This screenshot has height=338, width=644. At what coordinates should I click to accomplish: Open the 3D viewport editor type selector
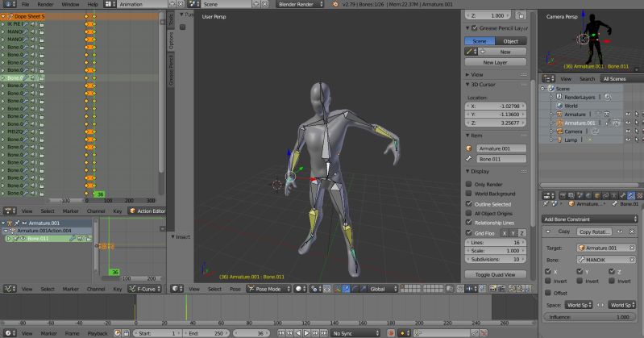click(177, 289)
